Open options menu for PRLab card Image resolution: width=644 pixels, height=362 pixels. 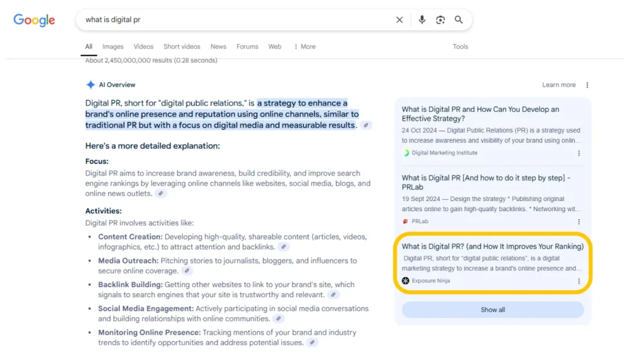click(579, 222)
